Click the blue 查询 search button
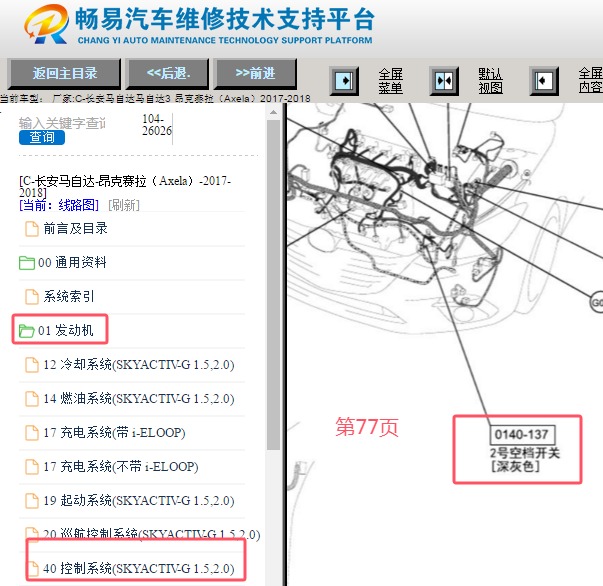The width and height of the screenshot is (603, 586). tap(42, 138)
